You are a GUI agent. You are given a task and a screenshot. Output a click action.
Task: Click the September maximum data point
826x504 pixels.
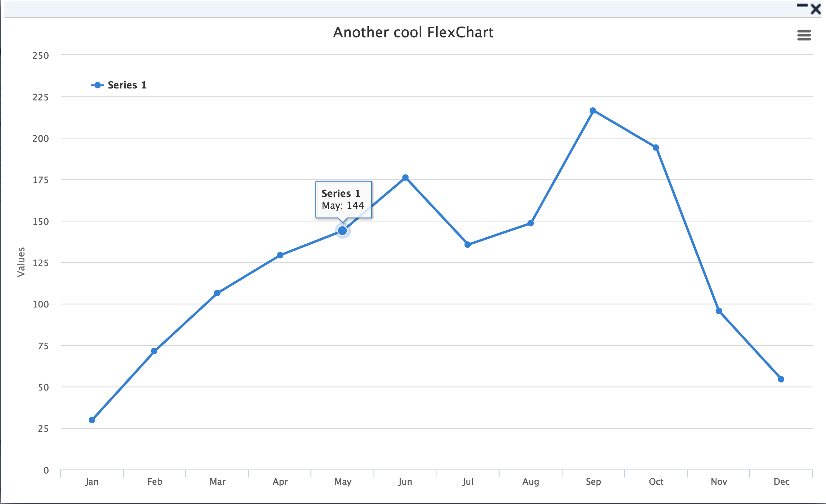click(x=593, y=111)
